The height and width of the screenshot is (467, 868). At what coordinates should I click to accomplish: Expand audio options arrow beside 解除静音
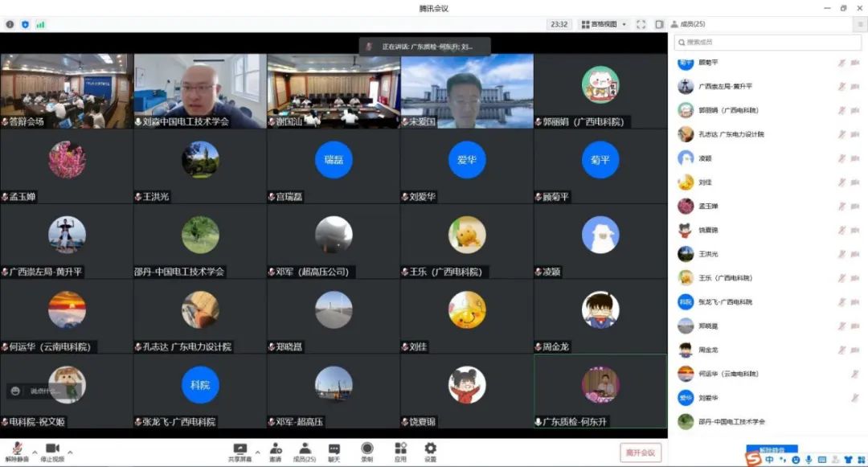click(35, 452)
